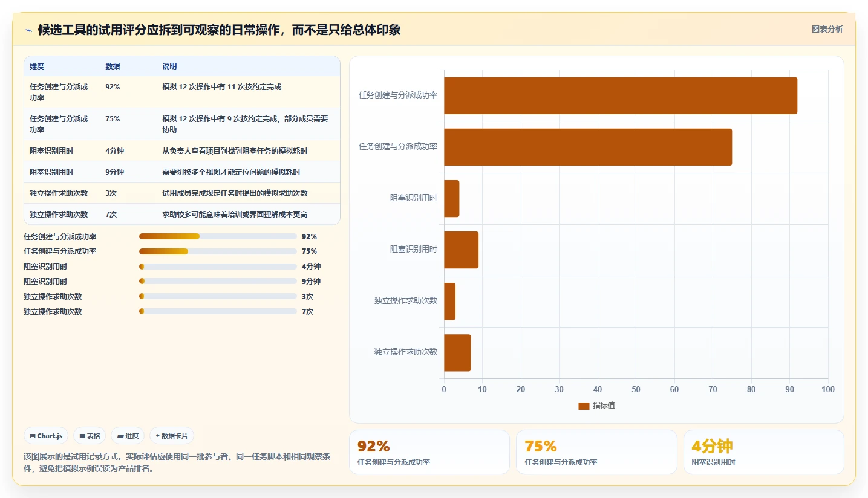Screen dimensions: 868x498
Task: Open the 92% data card
Action: pyautogui.click(x=429, y=452)
